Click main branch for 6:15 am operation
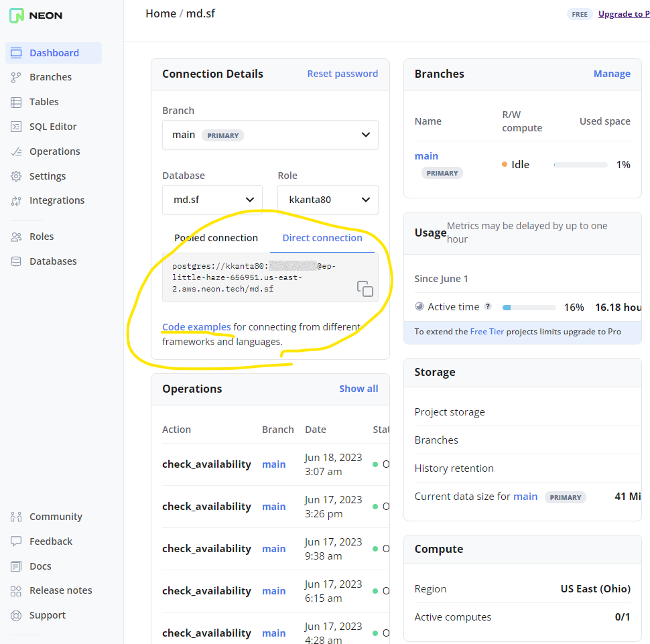 pos(273,591)
